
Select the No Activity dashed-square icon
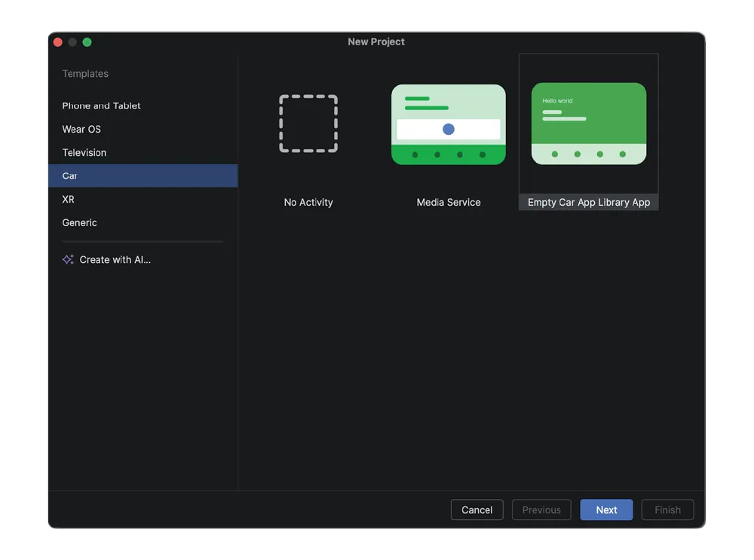(308, 124)
